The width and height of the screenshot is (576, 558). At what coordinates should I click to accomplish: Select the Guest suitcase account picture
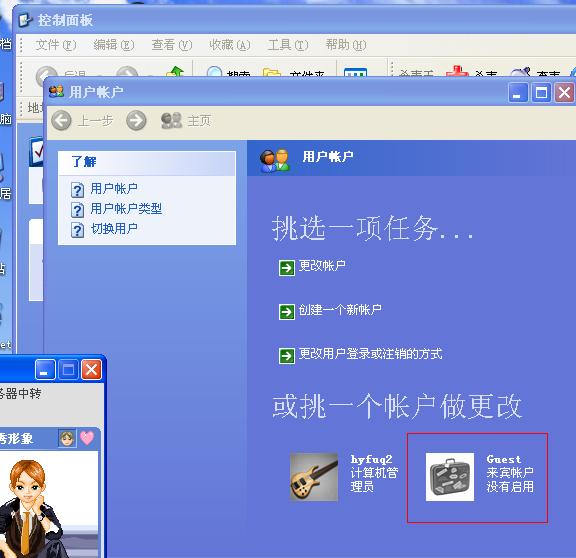(450, 477)
